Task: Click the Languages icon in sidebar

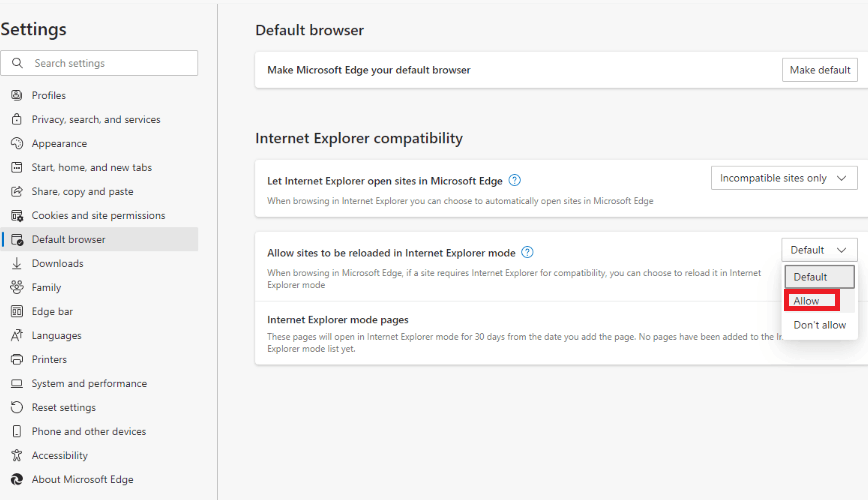Action: pos(16,336)
